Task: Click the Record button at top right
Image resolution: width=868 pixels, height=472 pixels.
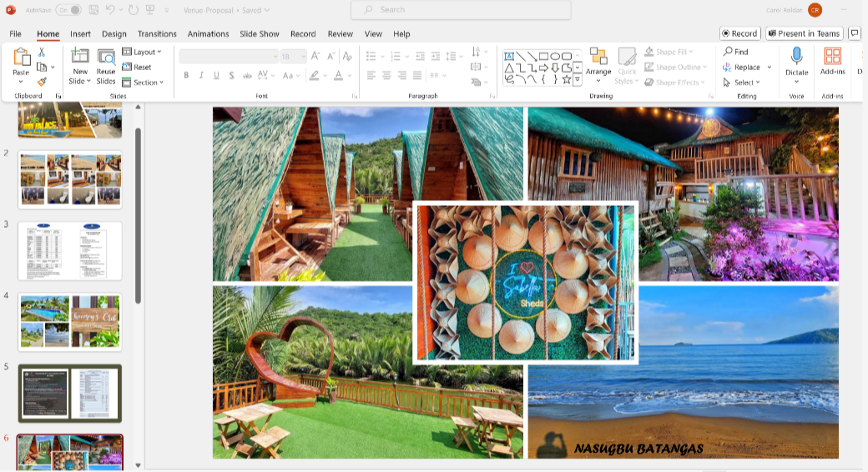Action: point(739,33)
